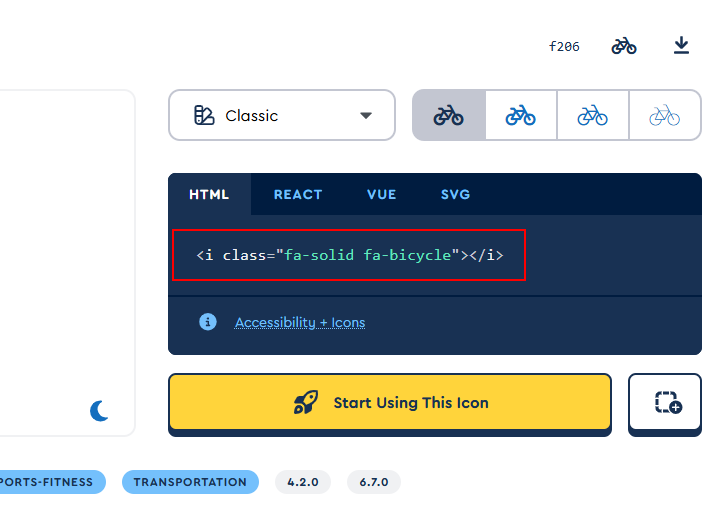Click the Start Using This Icon button
This screenshot has width=728, height=515.
(389, 403)
